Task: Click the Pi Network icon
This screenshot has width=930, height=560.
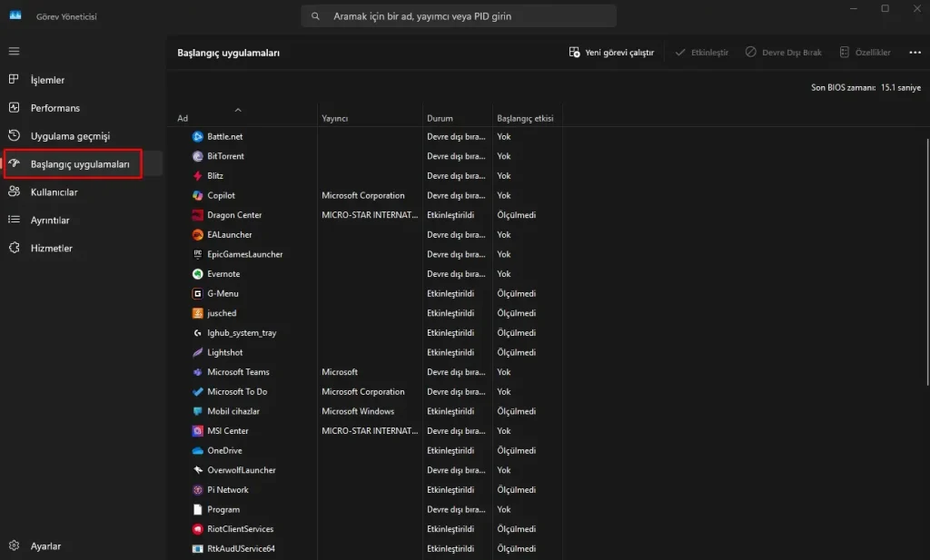Action: (x=197, y=489)
